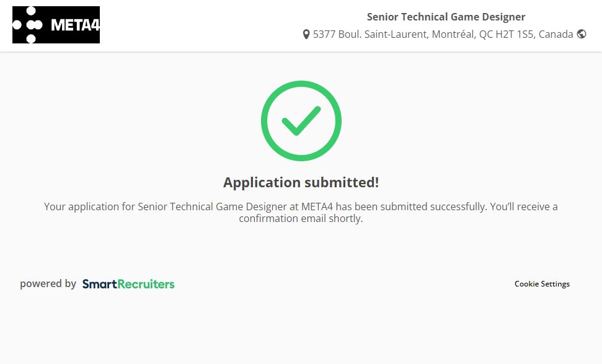This screenshot has height=364, width=602.
Task: Click the "confirmation email shortly" text line
Action: click(x=301, y=219)
